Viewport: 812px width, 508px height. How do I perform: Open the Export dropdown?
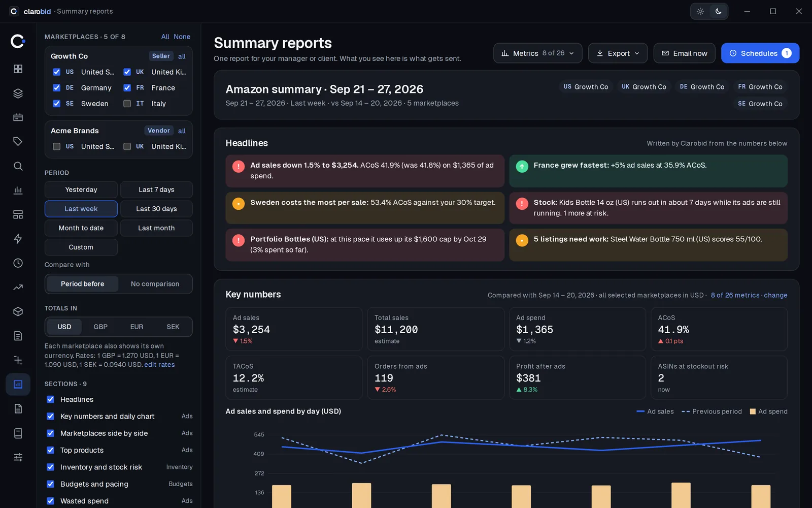pyautogui.click(x=618, y=53)
